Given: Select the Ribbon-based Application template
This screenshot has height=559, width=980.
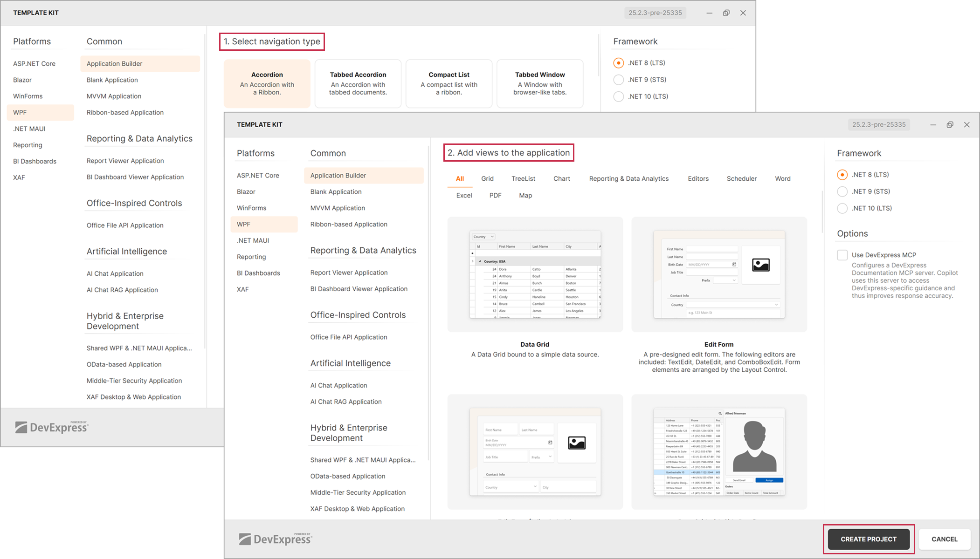Looking at the screenshot, I should 348,224.
